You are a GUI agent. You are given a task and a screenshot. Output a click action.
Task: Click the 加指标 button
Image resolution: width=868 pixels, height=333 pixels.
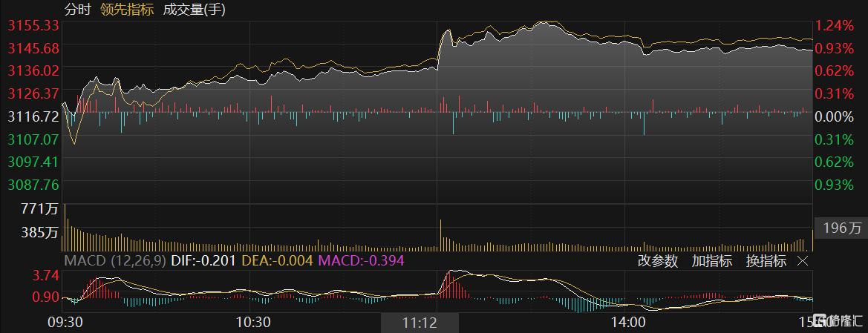pos(712,261)
